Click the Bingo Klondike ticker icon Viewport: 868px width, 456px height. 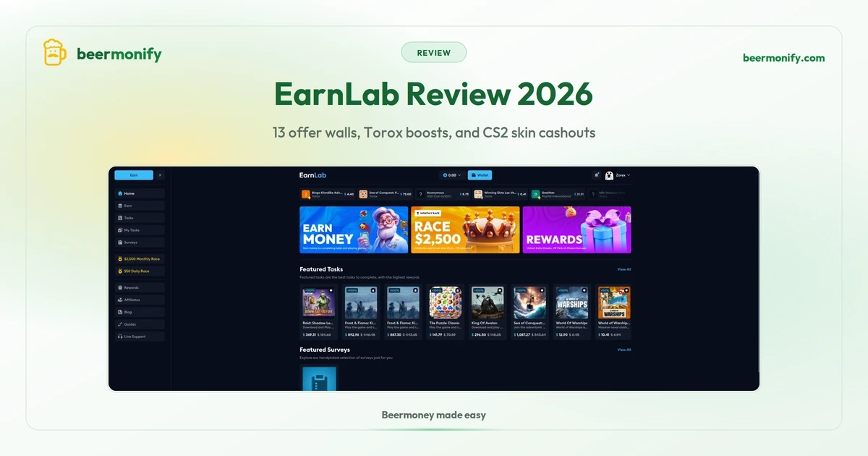[x=306, y=194]
